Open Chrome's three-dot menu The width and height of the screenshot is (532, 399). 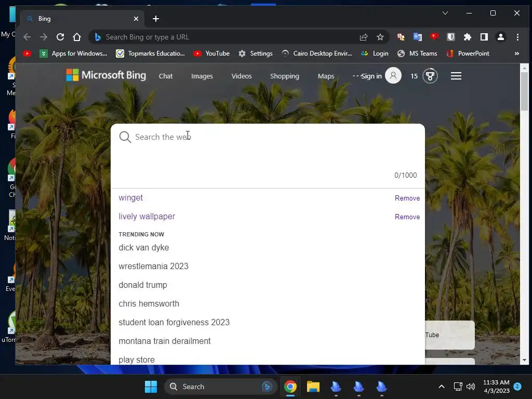tap(517, 37)
